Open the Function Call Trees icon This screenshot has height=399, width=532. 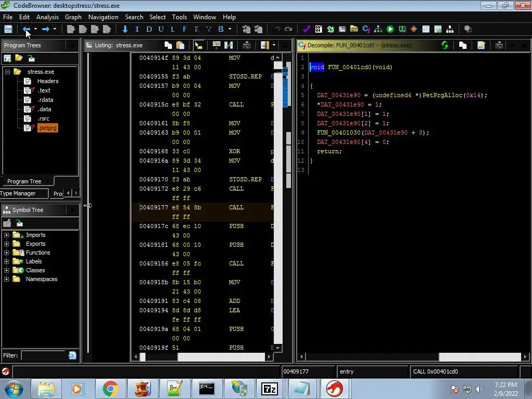pyautogui.click(x=450, y=29)
